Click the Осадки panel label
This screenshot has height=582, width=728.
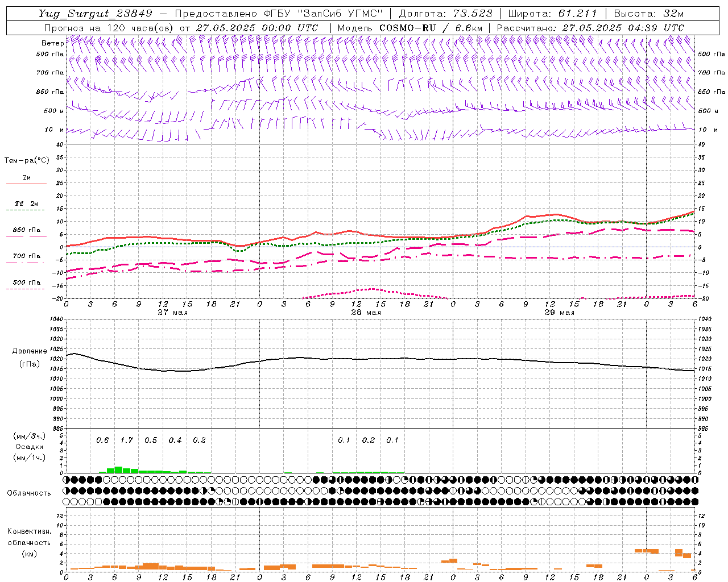[30, 447]
